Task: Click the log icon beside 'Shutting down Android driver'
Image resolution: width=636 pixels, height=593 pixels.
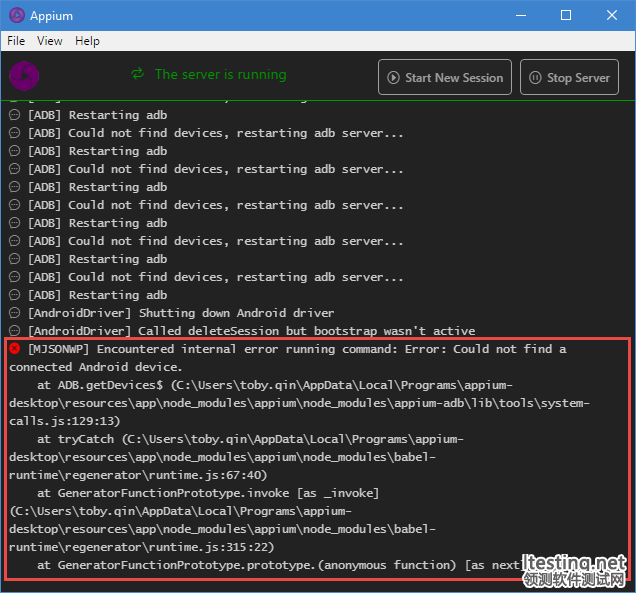Action: (15, 313)
